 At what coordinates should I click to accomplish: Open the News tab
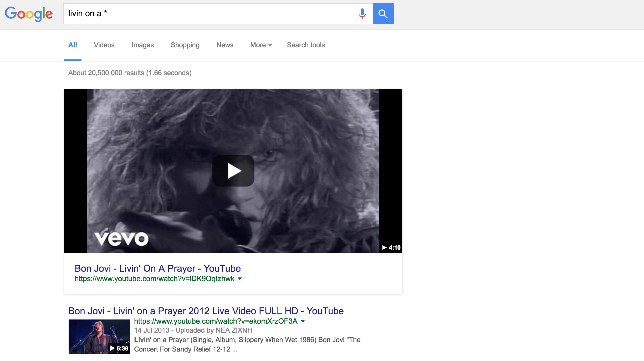[225, 45]
